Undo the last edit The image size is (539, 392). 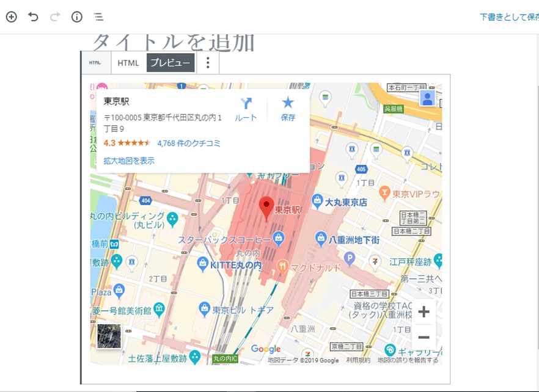tap(33, 16)
